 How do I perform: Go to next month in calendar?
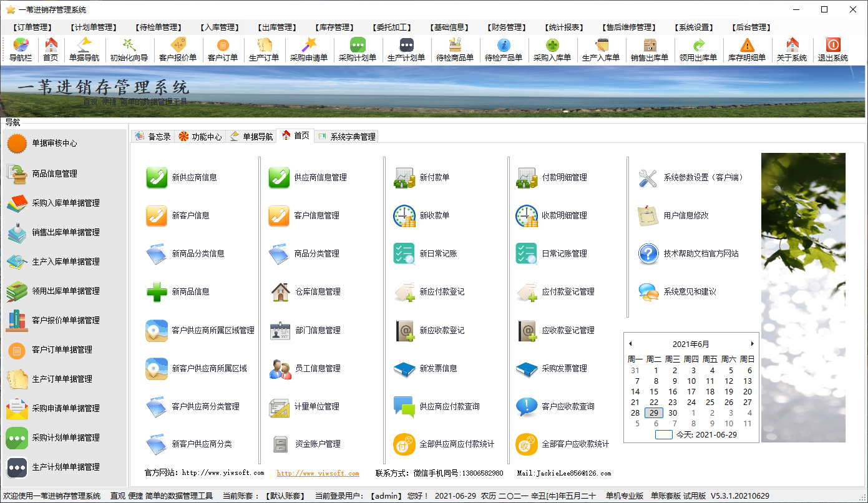(x=752, y=344)
